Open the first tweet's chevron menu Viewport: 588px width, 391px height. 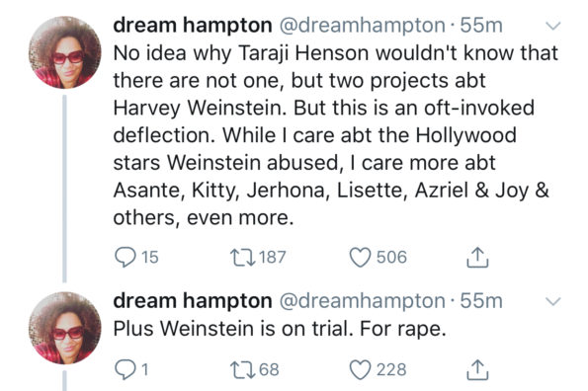[552, 26]
